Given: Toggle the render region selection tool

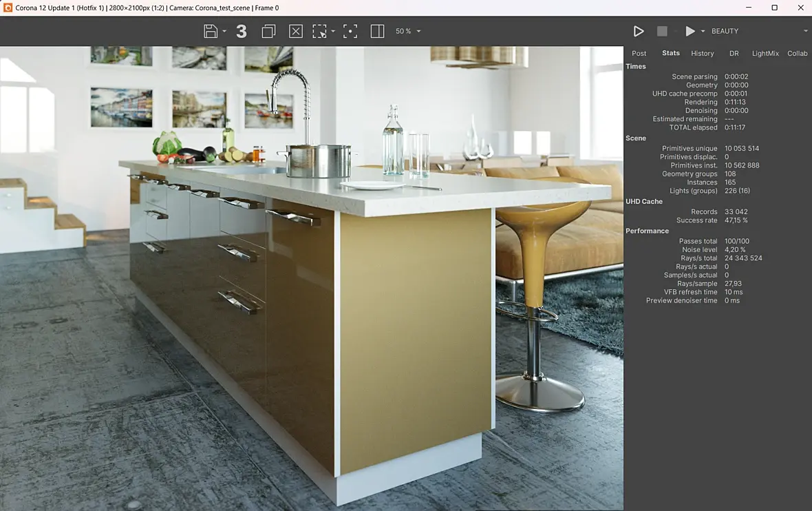Looking at the screenshot, I should (320, 31).
